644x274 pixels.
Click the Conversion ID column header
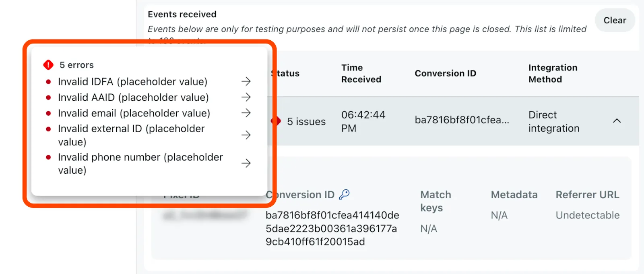click(445, 73)
